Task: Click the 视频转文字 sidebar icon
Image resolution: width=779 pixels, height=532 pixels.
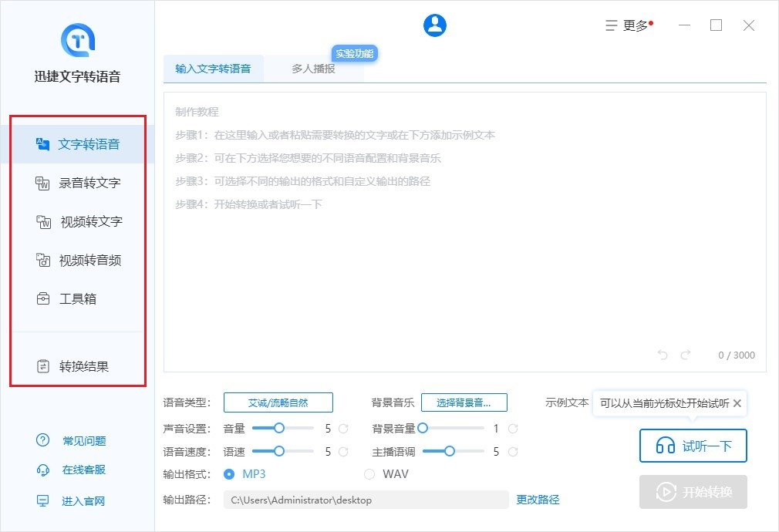Action: click(x=44, y=221)
